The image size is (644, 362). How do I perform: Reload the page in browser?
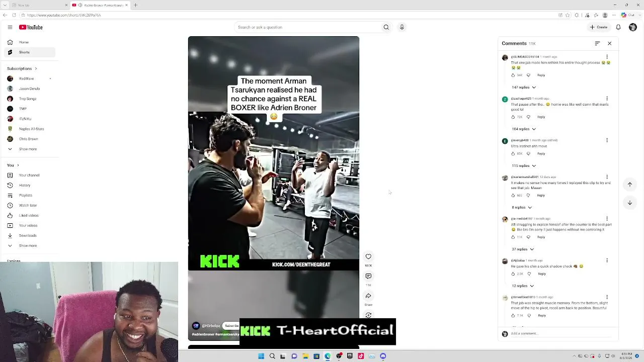14,15
